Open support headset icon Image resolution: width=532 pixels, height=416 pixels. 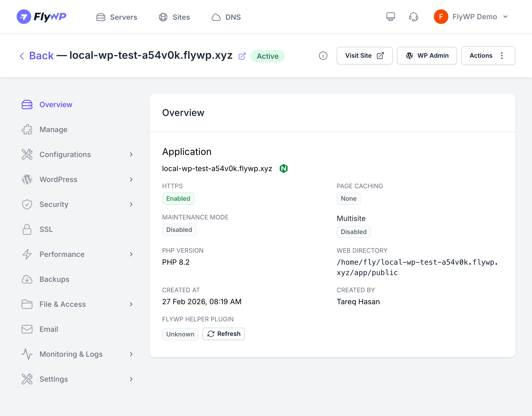tap(414, 17)
